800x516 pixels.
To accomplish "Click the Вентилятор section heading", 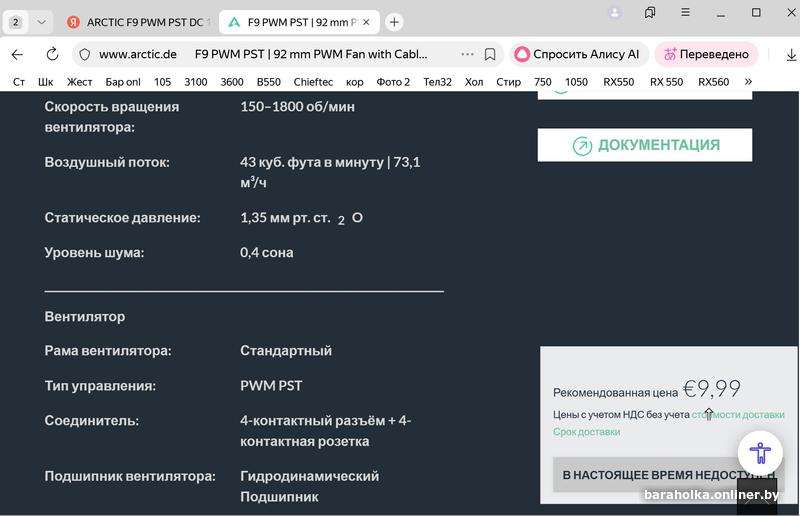I will [85, 316].
